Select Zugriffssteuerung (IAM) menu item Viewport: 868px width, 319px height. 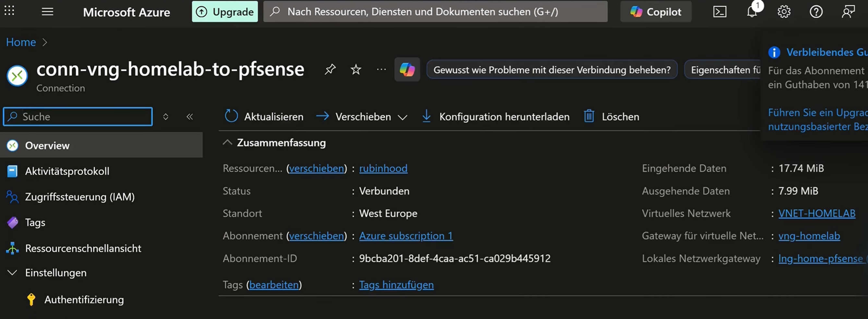click(79, 197)
